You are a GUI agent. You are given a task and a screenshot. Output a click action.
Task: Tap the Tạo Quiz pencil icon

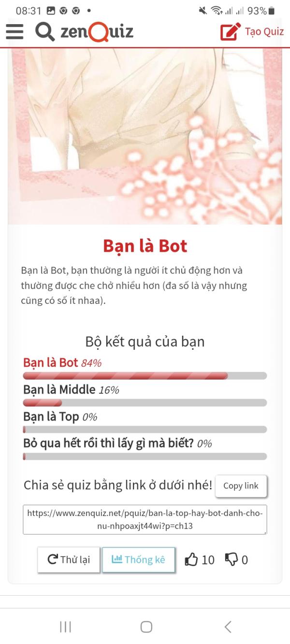pos(231,32)
